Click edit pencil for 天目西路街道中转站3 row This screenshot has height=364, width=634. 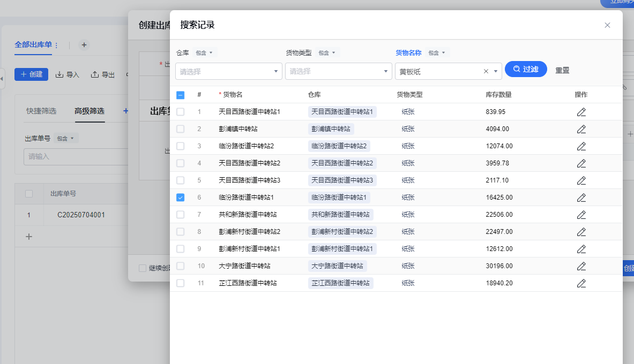tap(581, 180)
